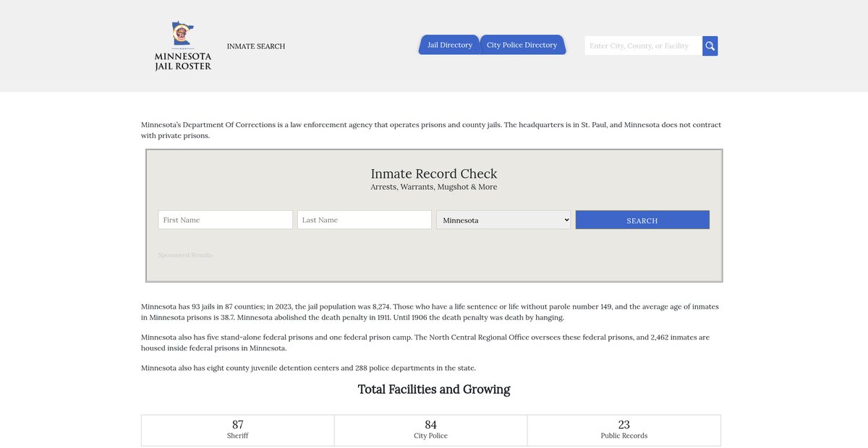This screenshot has height=448, width=868.
Task: Open the City Police Directory tab
Action: [522, 45]
